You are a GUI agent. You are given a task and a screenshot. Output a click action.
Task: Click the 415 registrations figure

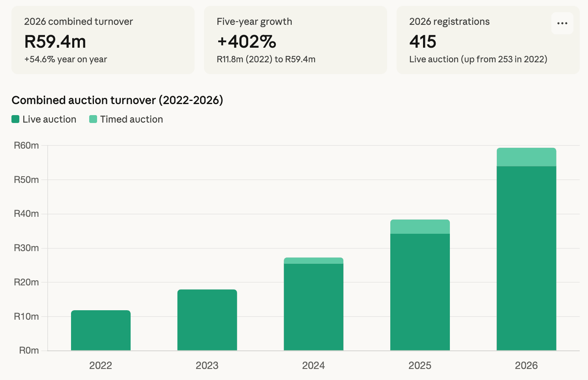[423, 41]
